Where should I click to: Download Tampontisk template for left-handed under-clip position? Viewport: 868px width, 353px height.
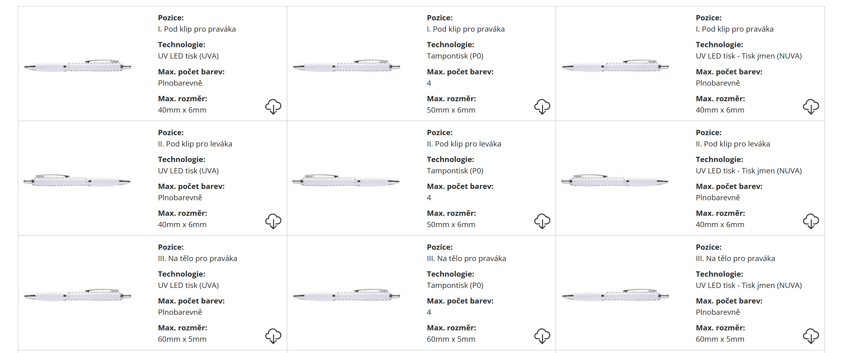tap(542, 221)
